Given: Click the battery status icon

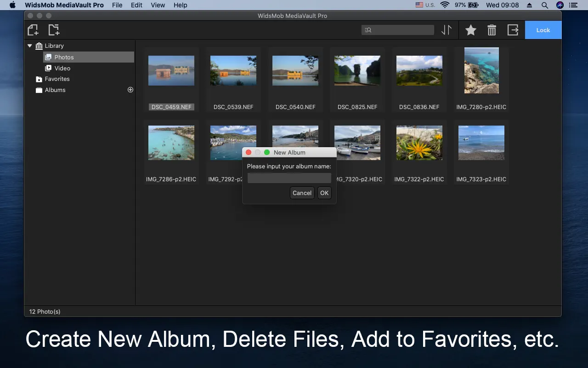Looking at the screenshot, I should coord(473,5).
